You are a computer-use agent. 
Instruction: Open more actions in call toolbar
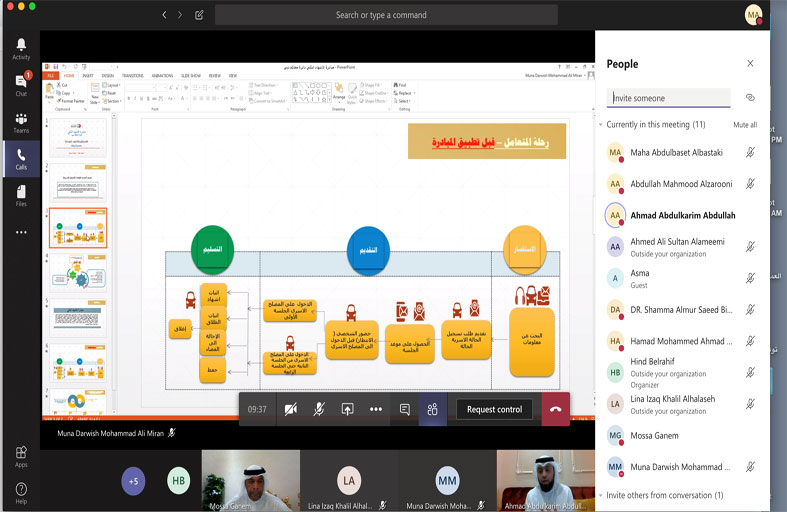376,409
